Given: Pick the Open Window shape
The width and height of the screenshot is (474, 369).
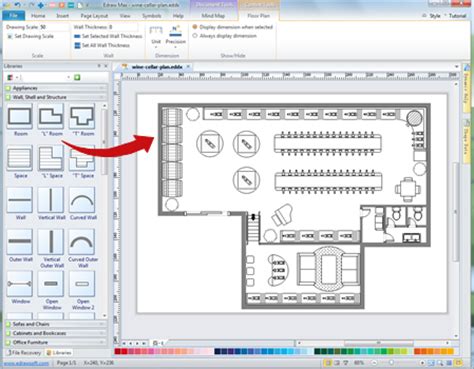Looking at the screenshot, I should pyautogui.click(x=51, y=284).
